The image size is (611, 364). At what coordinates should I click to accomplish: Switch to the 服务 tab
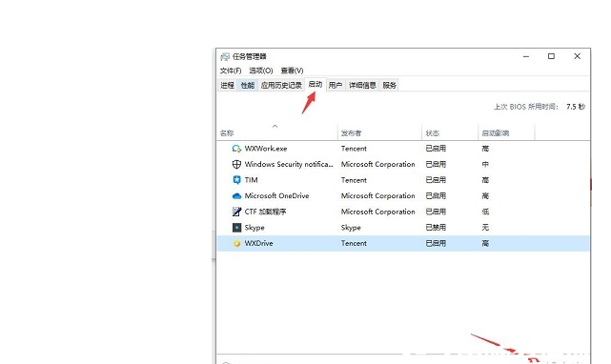[x=389, y=85]
